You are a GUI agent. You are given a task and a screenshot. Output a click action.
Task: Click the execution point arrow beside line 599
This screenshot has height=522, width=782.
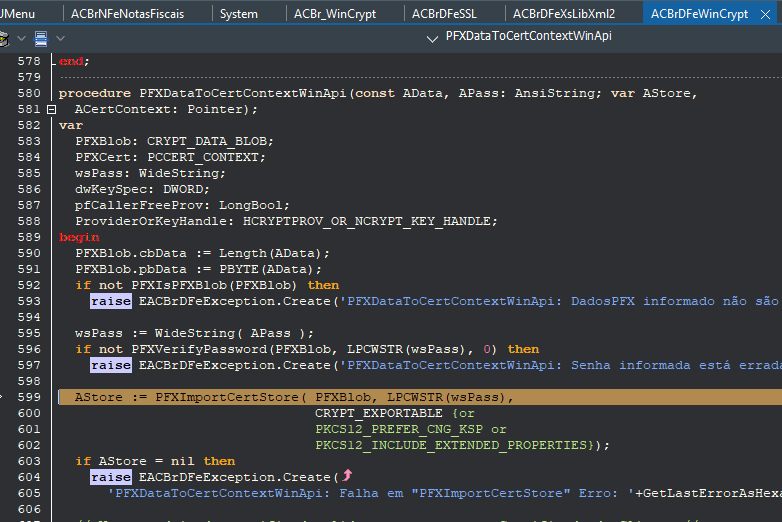coord(1,397)
